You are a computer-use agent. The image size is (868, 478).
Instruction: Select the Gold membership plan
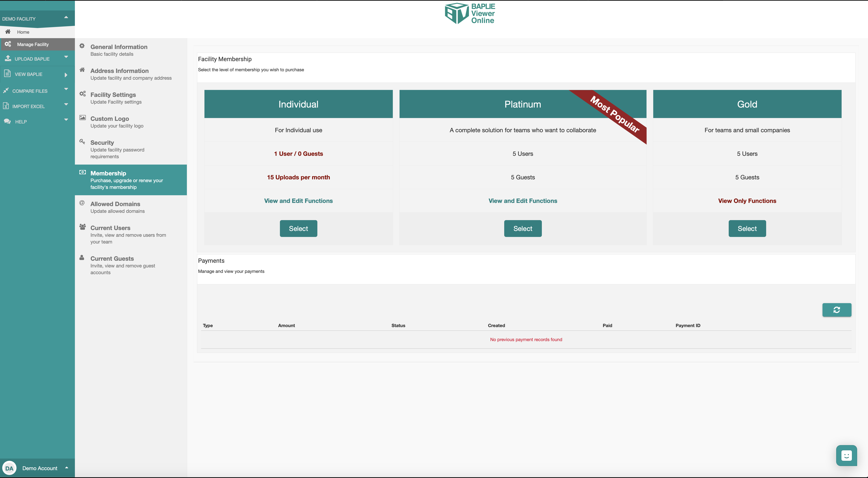[x=747, y=229]
